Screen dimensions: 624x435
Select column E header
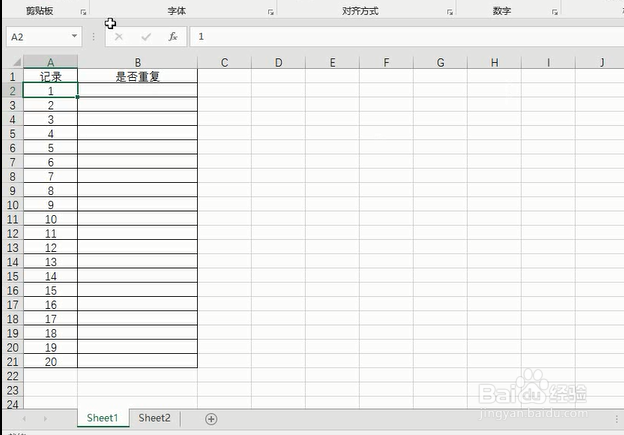tap(332, 62)
